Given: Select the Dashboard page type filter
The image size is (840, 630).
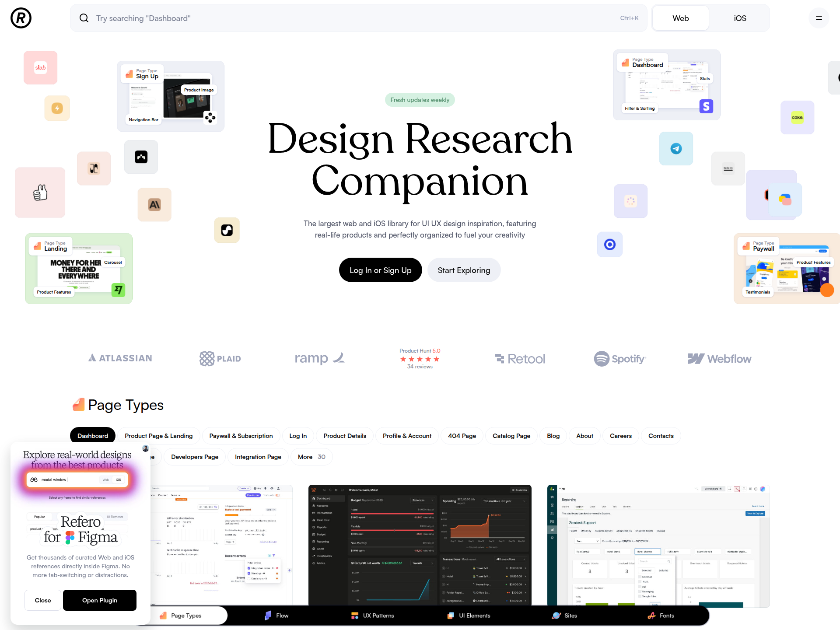Looking at the screenshot, I should tap(93, 436).
